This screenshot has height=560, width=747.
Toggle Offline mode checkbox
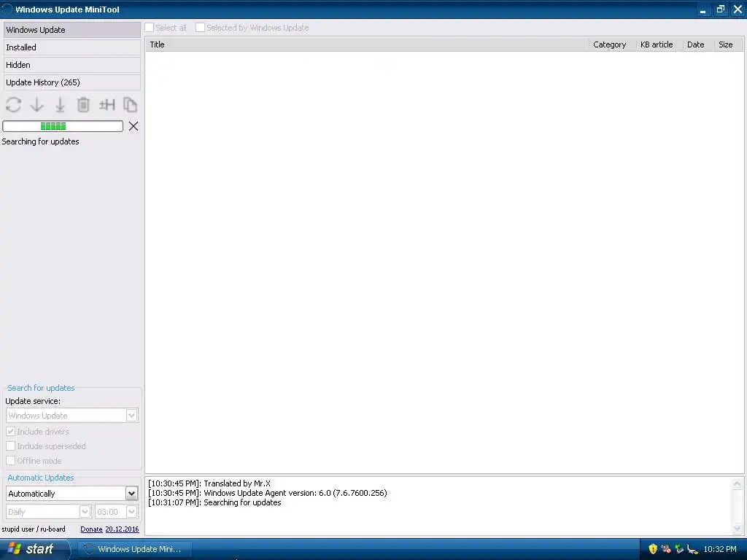10,461
